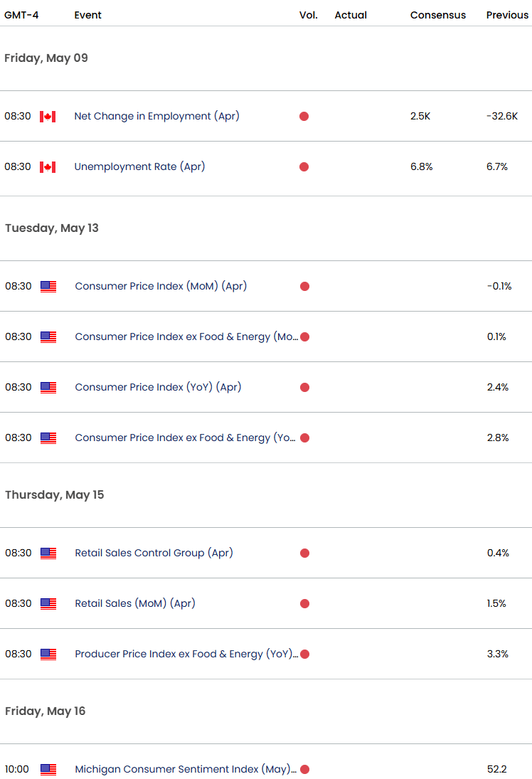
Task: Click the US flag next to Producer Price Index ex Food & Energy
Action: [x=48, y=654]
